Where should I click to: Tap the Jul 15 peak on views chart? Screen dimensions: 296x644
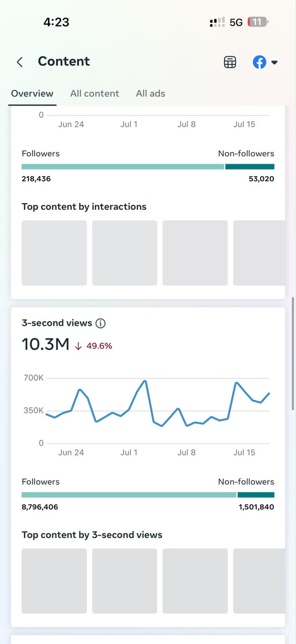coord(236,383)
